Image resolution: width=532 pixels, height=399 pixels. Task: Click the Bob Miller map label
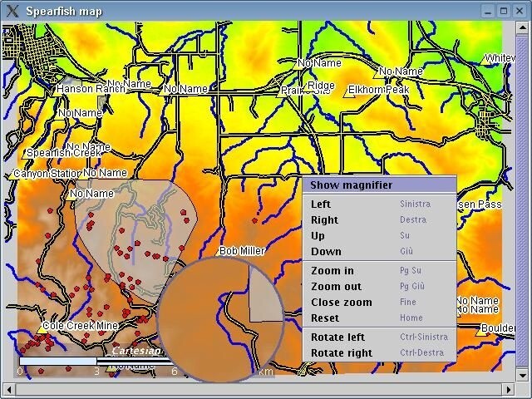point(242,251)
